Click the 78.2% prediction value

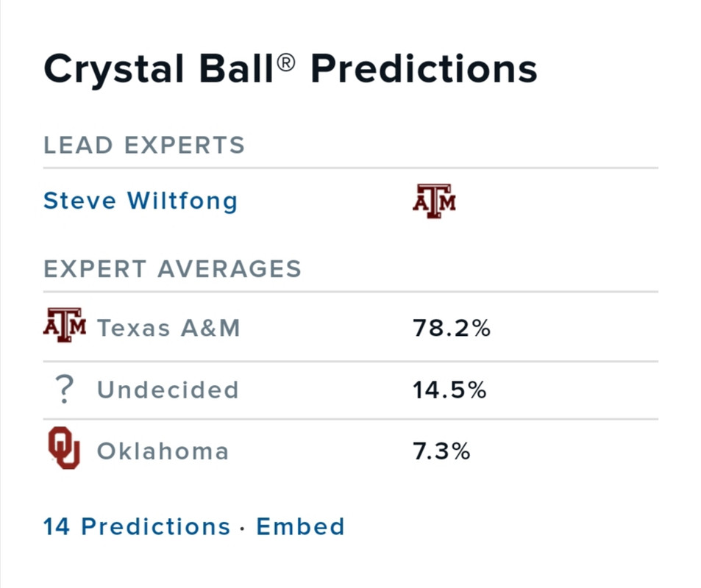(x=452, y=328)
